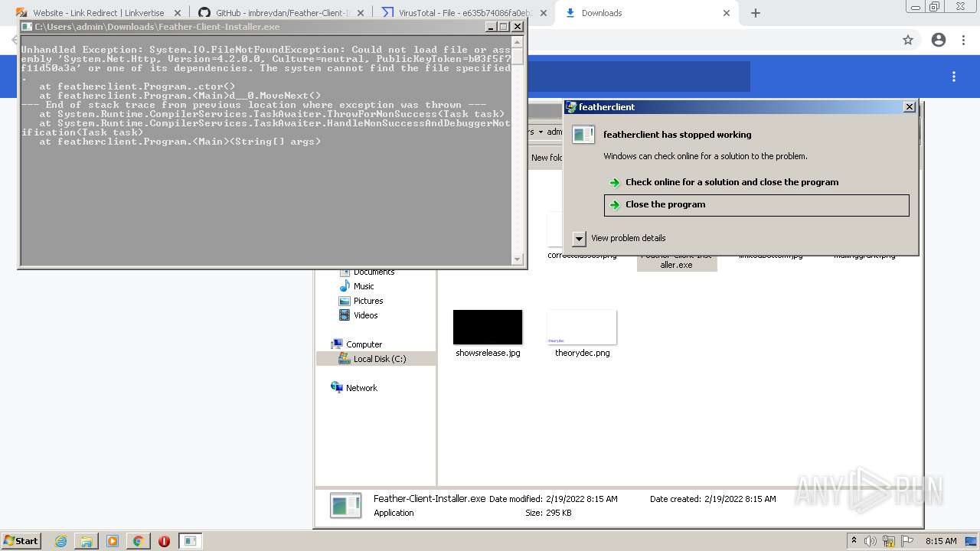980x551 pixels.
Task: Click the Date created value in details pane
Action: tap(740, 499)
